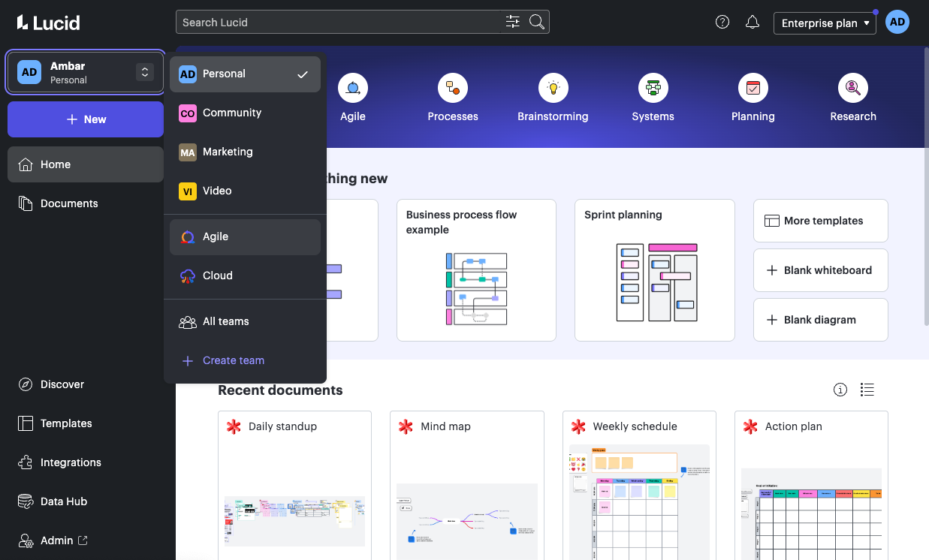Open notifications bell
This screenshot has height=560, width=929.
(753, 22)
